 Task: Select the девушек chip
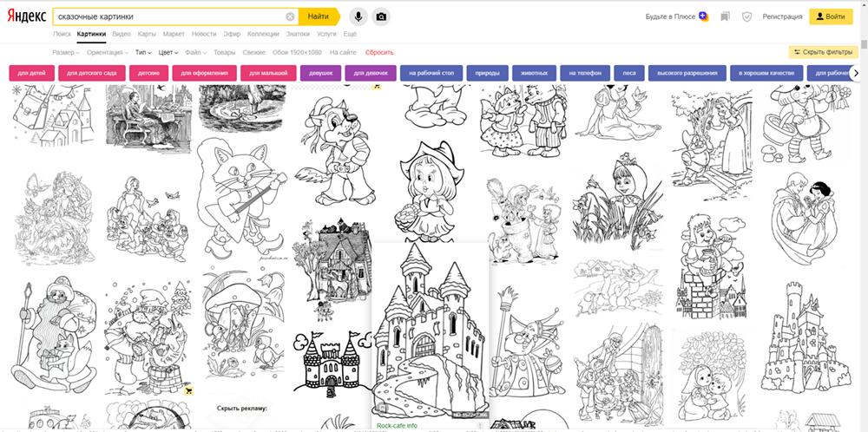point(320,73)
